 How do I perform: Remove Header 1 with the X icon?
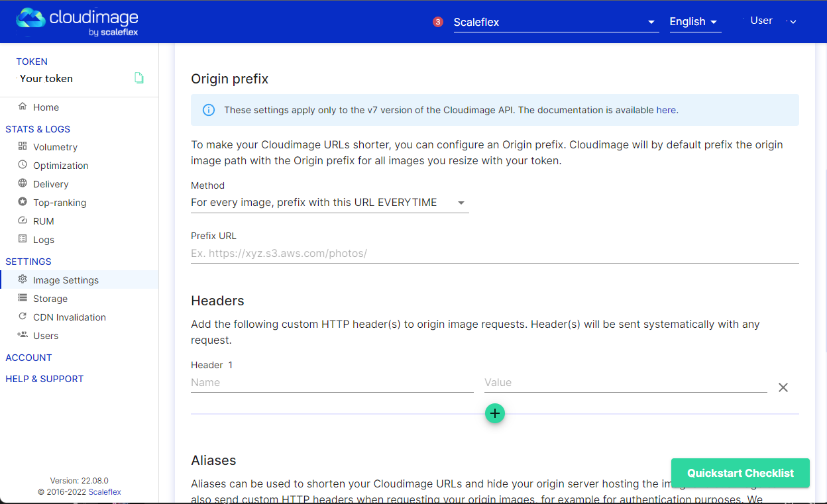783,387
